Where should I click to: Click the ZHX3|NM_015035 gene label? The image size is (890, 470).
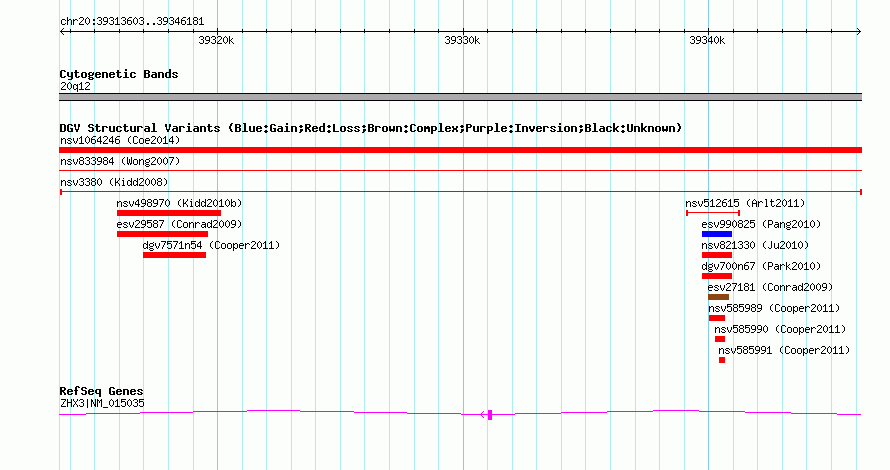click(x=102, y=404)
